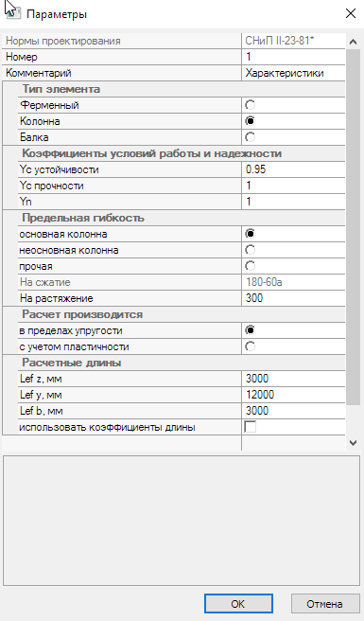Screen dimensions: 364x621
Task: Click the Комментарий field Характеристики
Action: coord(293,73)
